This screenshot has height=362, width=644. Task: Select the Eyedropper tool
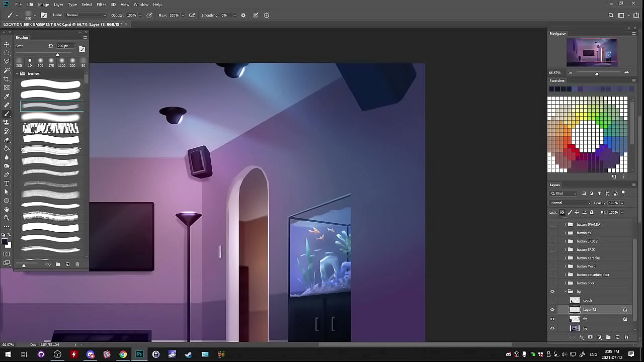click(7, 96)
